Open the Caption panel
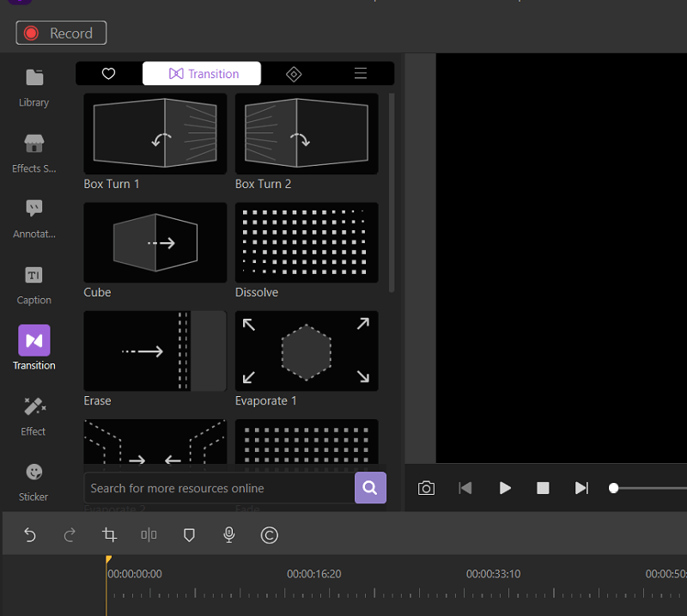Image resolution: width=687 pixels, height=616 pixels. click(x=34, y=285)
